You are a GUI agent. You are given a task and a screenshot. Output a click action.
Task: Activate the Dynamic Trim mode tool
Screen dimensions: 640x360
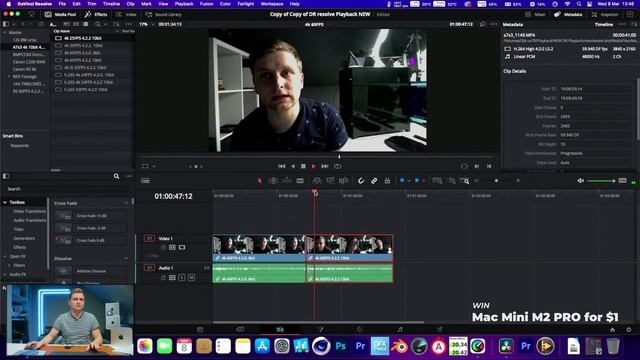point(287,180)
